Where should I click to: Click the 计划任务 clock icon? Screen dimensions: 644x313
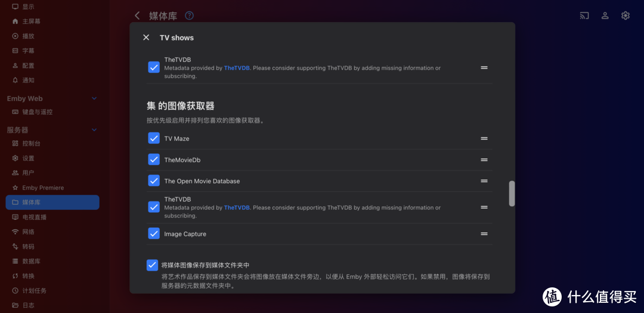click(15, 291)
